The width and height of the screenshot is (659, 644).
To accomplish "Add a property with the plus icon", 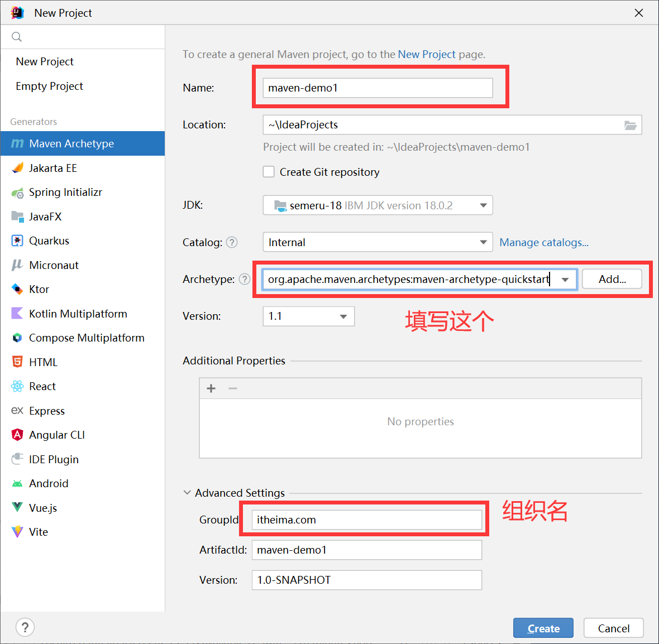I will [212, 388].
